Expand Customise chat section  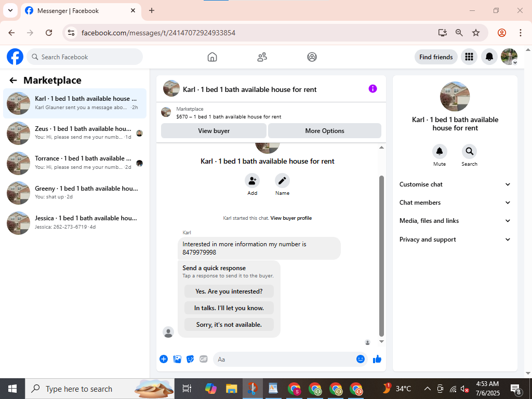(x=455, y=184)
